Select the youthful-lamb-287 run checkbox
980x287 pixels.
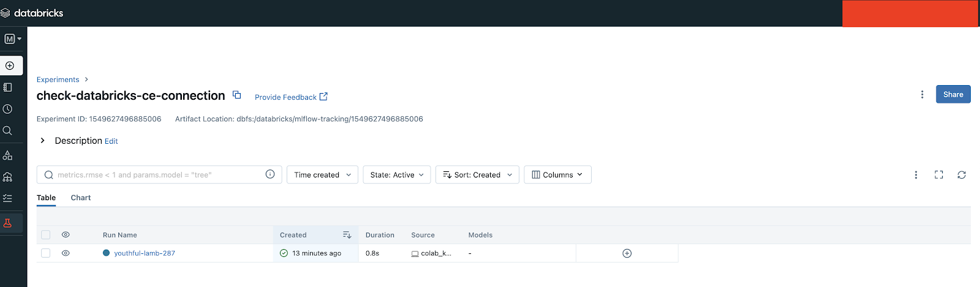coord(46,253)
